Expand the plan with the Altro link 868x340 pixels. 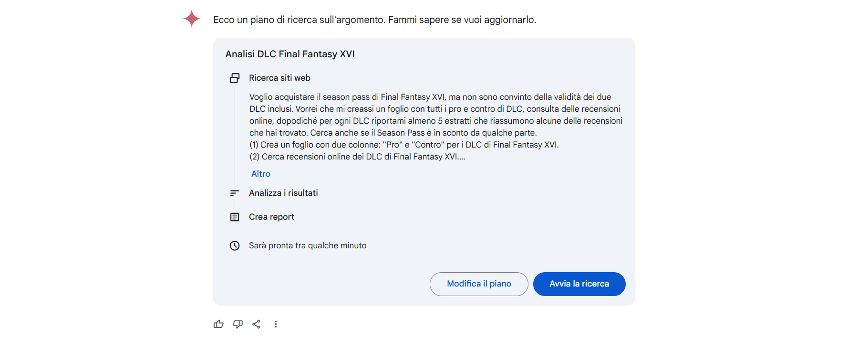click(x=261, y=174)
